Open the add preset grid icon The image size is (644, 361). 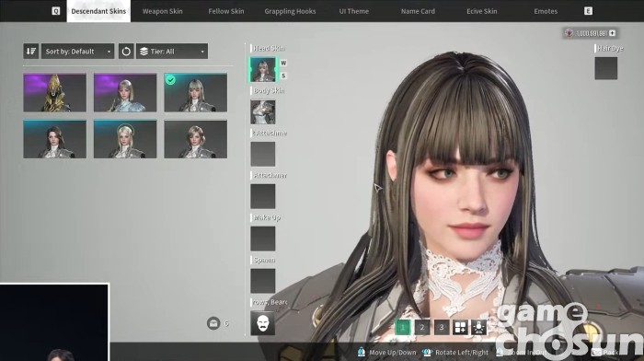coord(460,327)
